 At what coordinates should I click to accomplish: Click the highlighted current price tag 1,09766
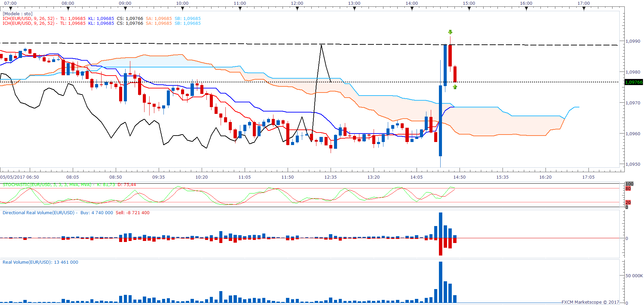click(634, 82)
